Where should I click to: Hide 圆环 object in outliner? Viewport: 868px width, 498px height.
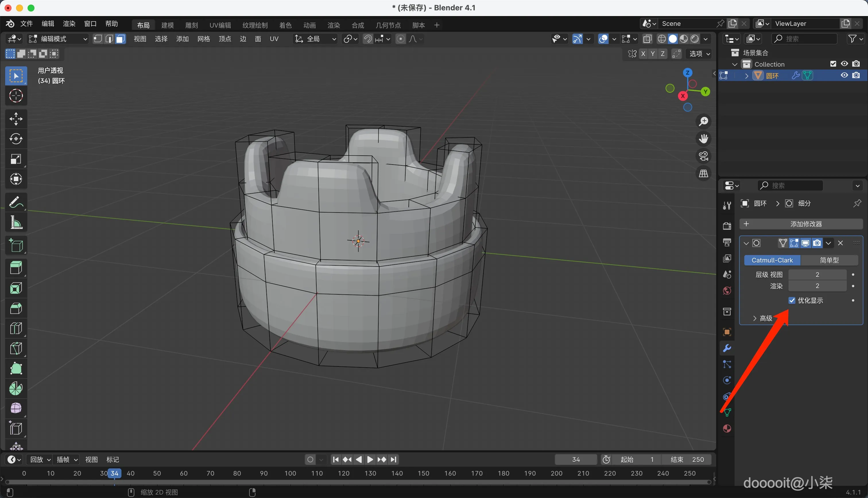pyautogui.click(x=844, y=75)
